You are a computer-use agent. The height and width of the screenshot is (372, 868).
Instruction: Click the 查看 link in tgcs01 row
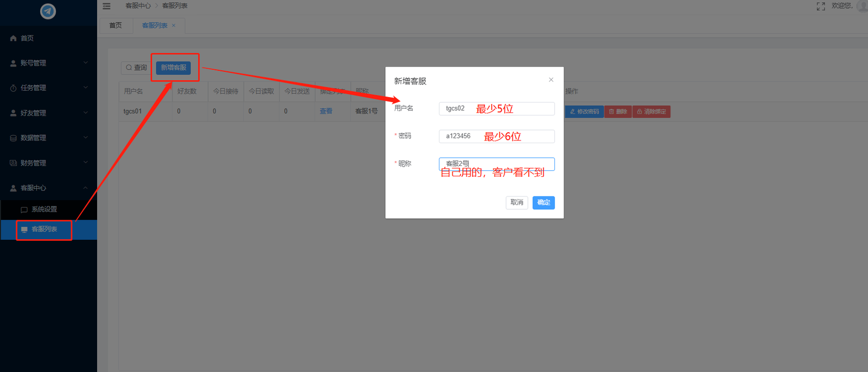[x=325, y=111]
